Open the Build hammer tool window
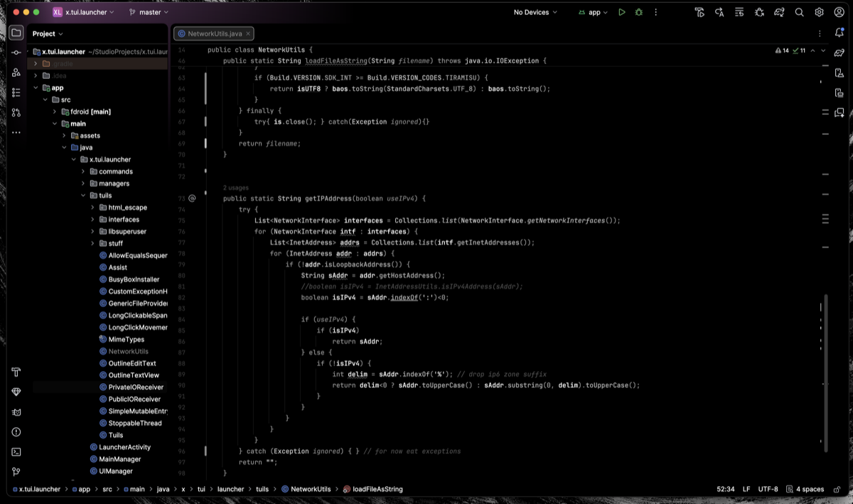The height and width of the screenshot is (504, 853). coord(16,372)
